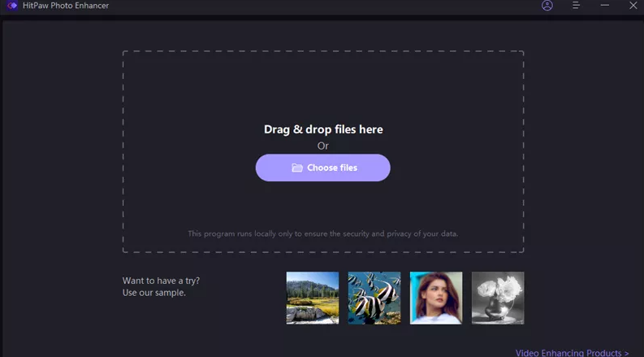
Task: Click the 'Want to have a try?' text
Action: (161, 281)
